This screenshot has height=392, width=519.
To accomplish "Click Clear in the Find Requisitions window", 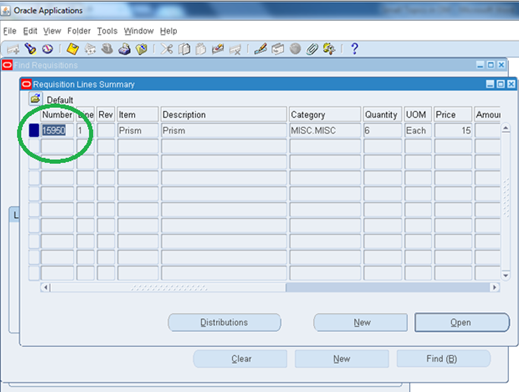I will click(x=240, y=359).
